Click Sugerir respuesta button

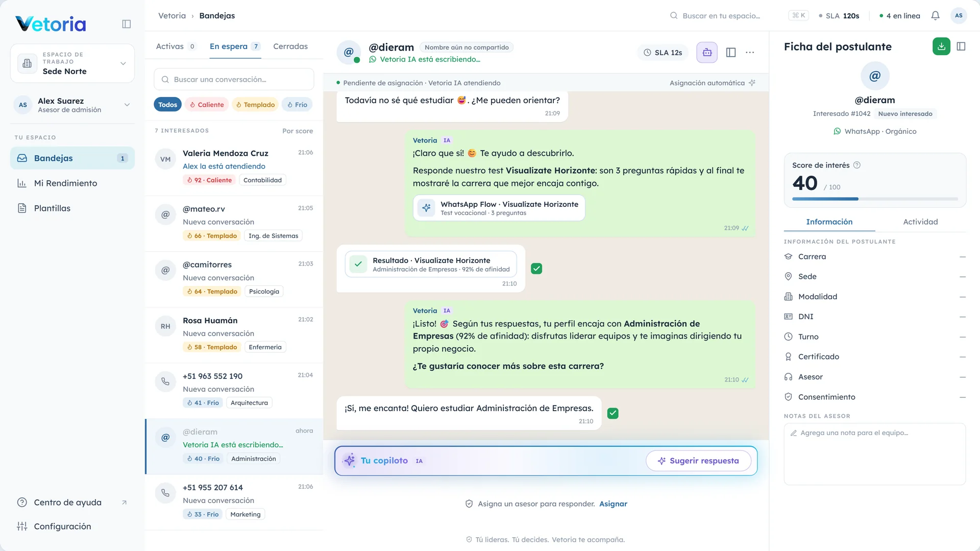[699, 461]
